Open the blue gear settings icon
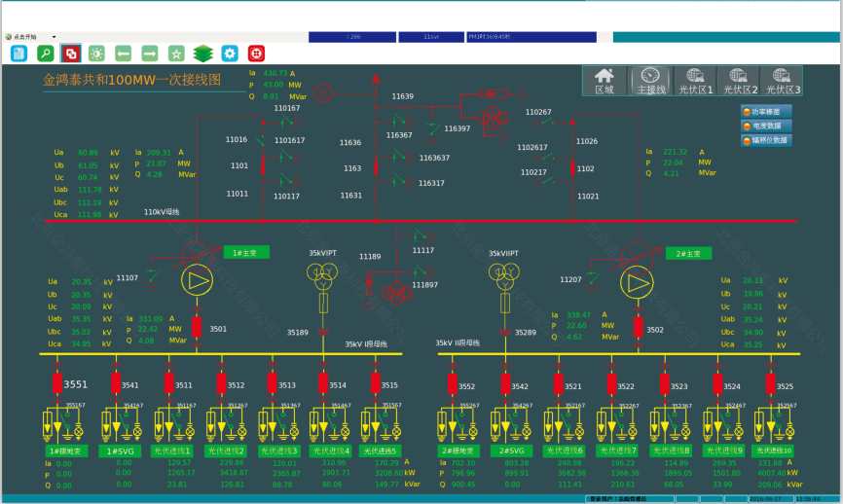 [x=230, y=54]
